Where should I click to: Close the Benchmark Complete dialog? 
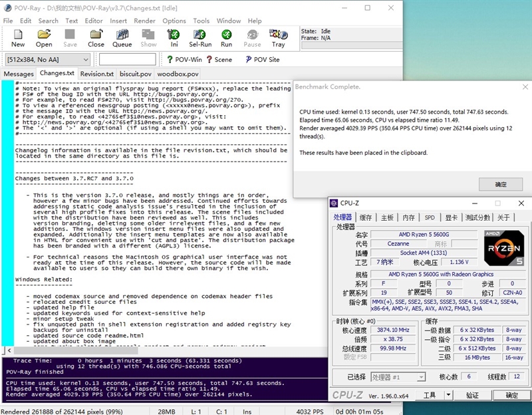tap(525, 87)
